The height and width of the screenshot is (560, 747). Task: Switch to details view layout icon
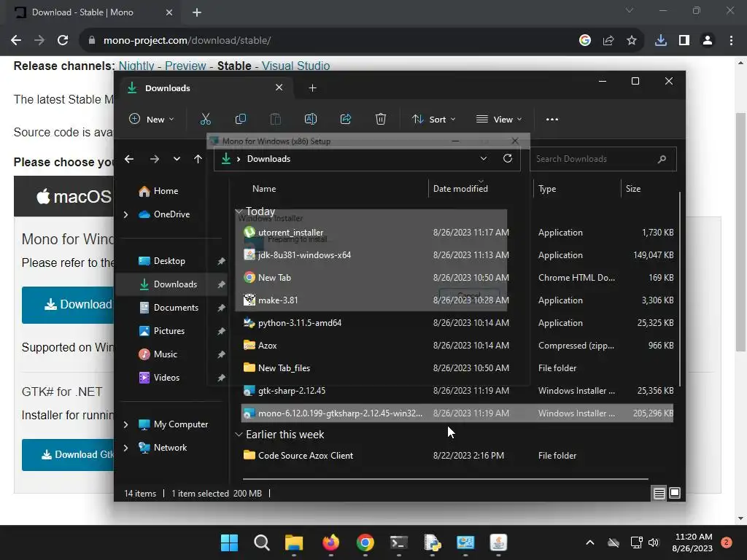pos(659,494)
